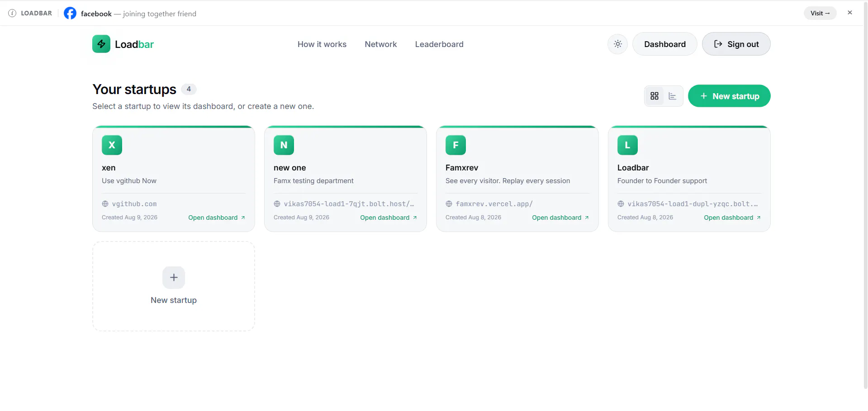Open the Leaderboard page
This screenshot has height=411, width=868.
pos(439,44)
